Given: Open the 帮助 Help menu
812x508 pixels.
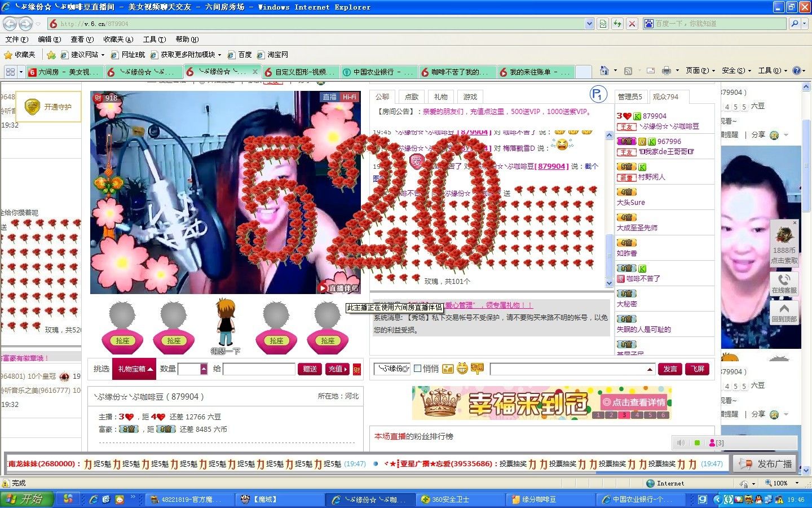Looking at the screenshot, I should pos(187,40).
